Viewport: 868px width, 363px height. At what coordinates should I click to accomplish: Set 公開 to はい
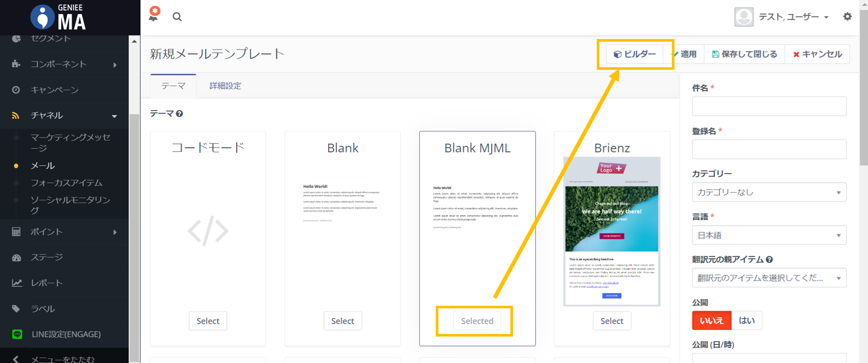tap(747, 320)
